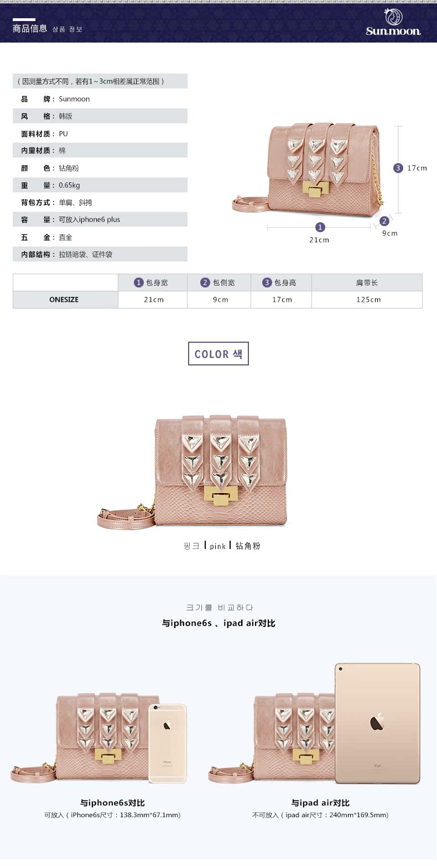Click the gold iPhone 6s image
This screenshot has width=437, height=868.
click(x=167, y=743)
